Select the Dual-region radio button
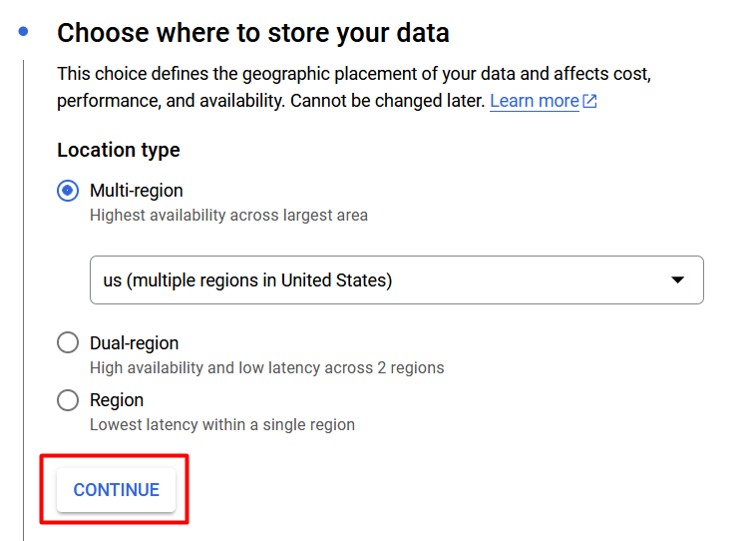This screenshot has height=541, width=756. [68, 343]
